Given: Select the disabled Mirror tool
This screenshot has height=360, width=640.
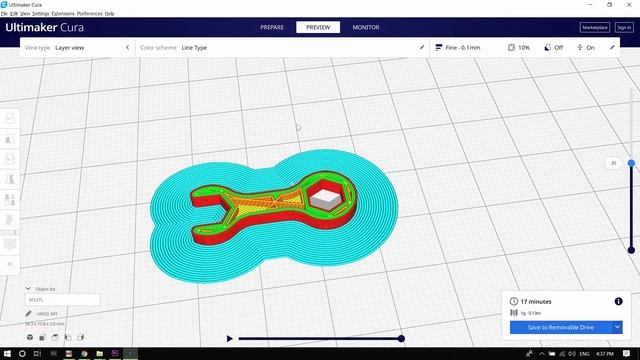Looking at the screenshot, I should [10, 179].
